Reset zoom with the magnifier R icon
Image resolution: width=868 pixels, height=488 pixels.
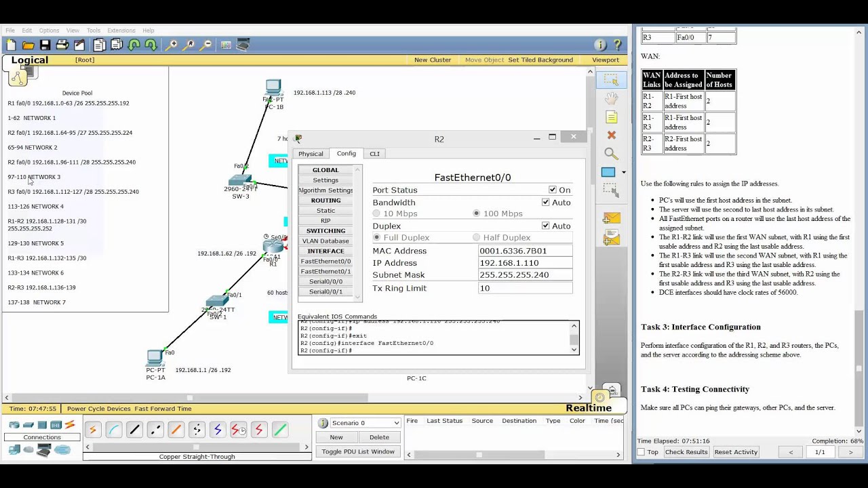189,45
